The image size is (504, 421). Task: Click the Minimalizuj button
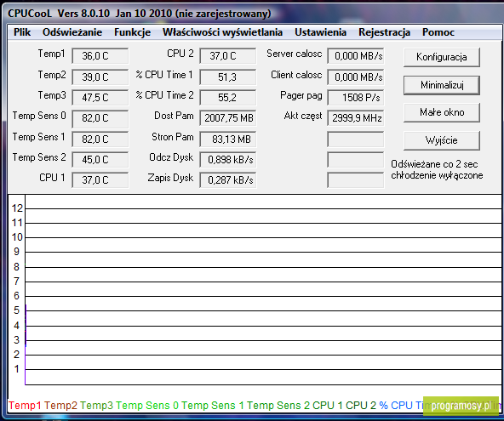coord(442,85)
